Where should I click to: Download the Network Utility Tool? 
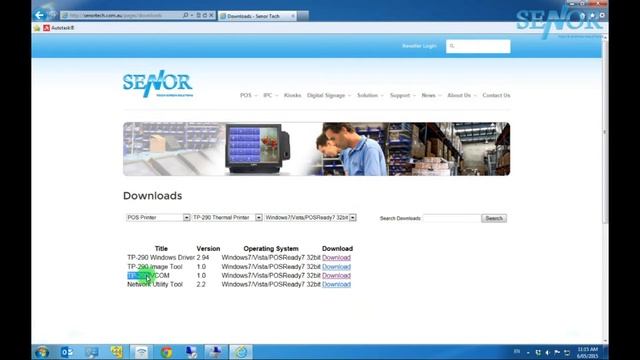[x=336, y=284]
